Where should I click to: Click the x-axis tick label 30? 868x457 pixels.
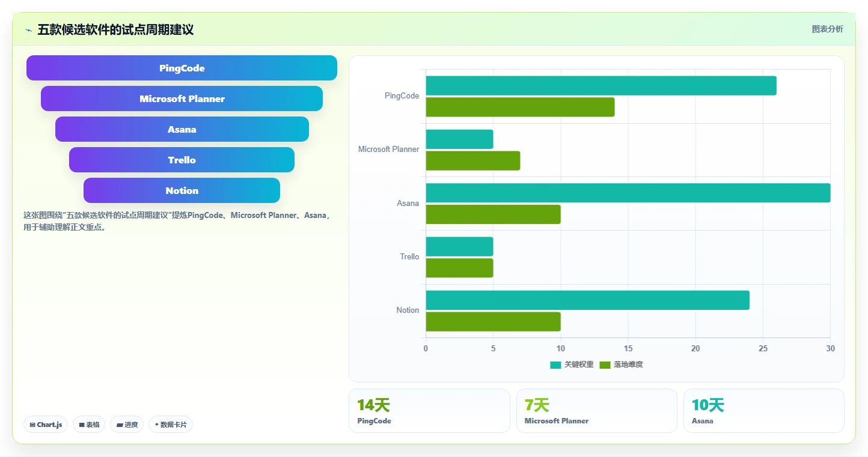[830, 348]
